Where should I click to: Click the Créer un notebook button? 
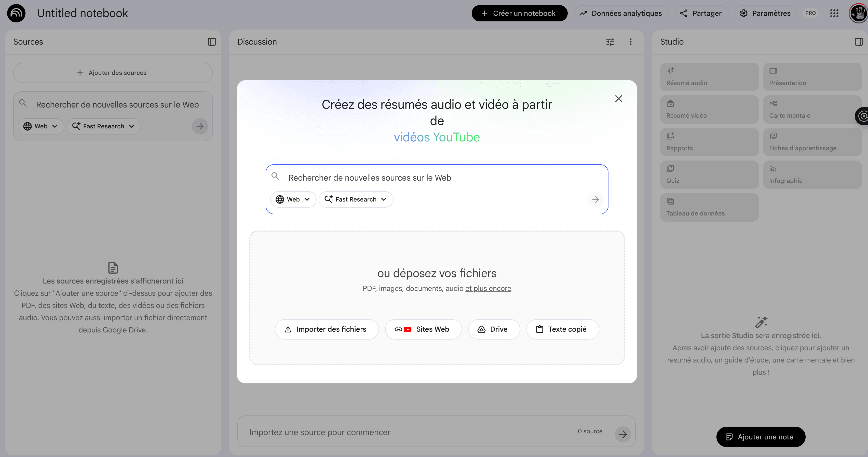point(519,13)
